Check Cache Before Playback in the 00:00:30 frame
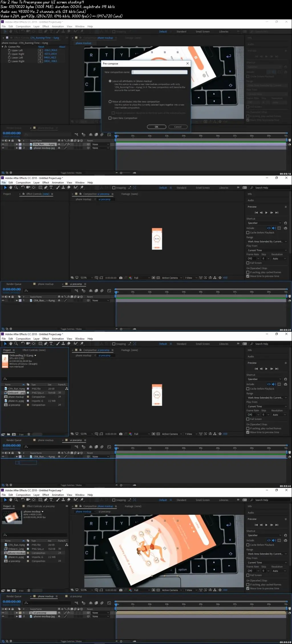Viewport: 292px width, 644px height. click(248, 233)
